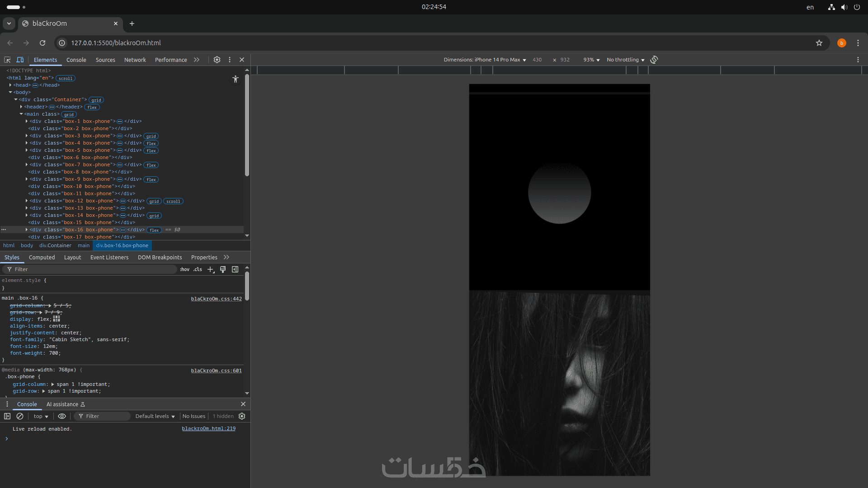Screen dimensions: 868x488
Task: Expand the box-12 box-phone div node
Action: 27,201
